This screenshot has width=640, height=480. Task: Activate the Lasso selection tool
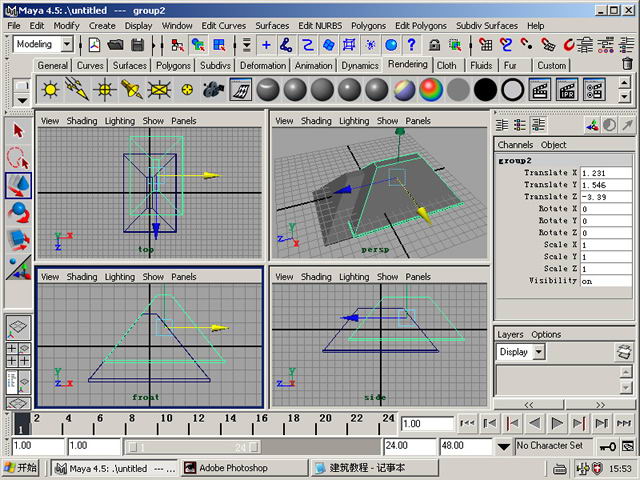(x=18, y=158)
